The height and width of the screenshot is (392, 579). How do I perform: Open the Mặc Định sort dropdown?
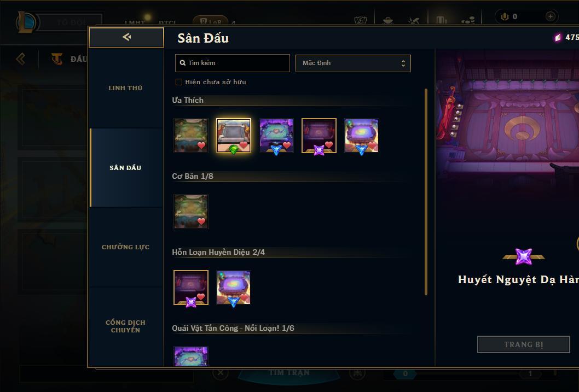tap(353, 63)
